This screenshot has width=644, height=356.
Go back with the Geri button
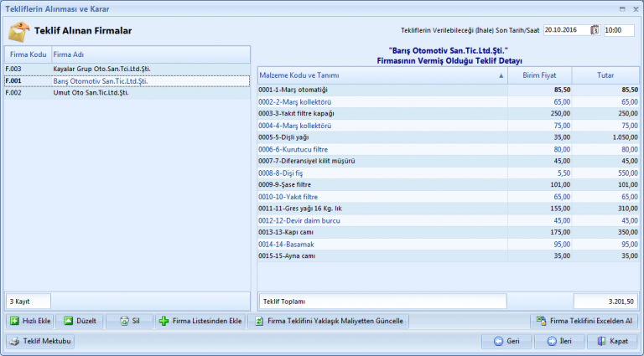(x=506, y=341)
